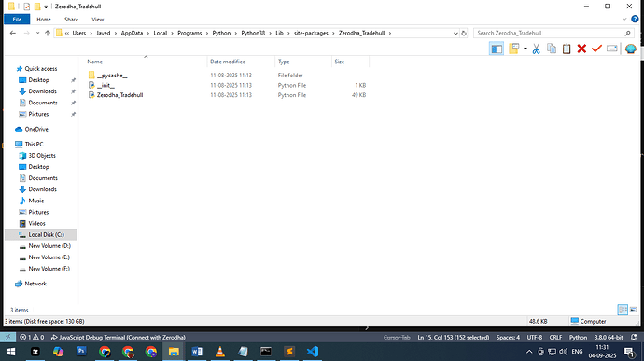This screenshot has height=361, width=644.
Task: Change the UTF-8 encoding in status bar
Action: coord(535,337)
